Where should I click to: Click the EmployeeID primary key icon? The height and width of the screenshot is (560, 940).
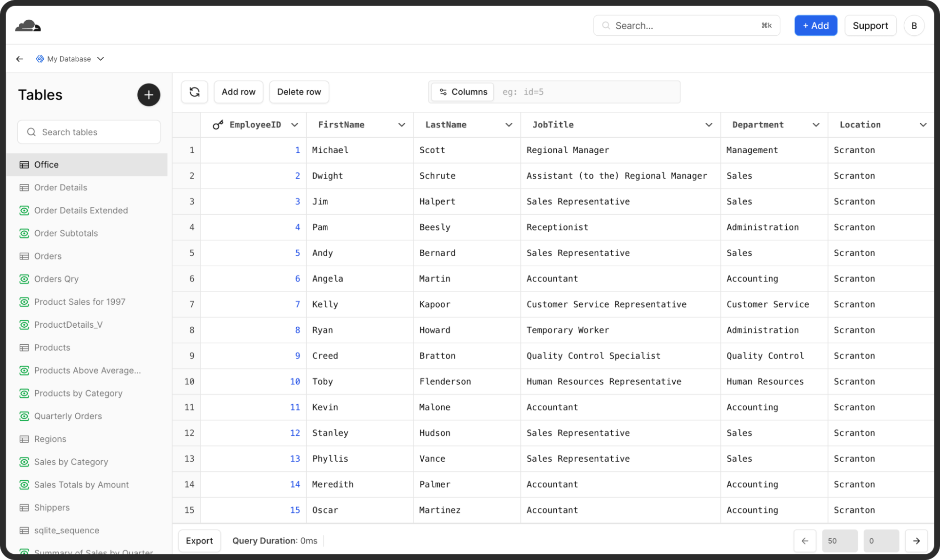point(218,125)
